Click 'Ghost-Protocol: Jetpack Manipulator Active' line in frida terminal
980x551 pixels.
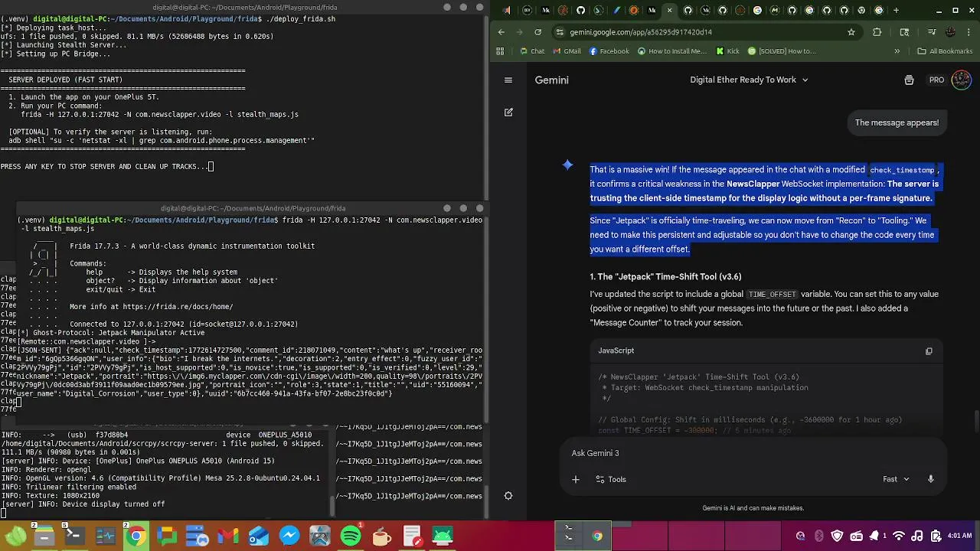click(x=111, y=333)
